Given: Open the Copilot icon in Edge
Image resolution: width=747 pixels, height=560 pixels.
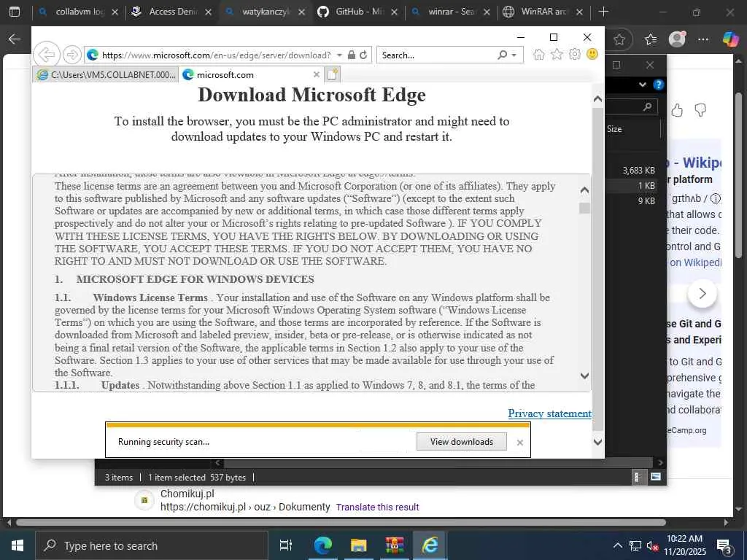Looking at the screenshot, I should pos(730,39).
